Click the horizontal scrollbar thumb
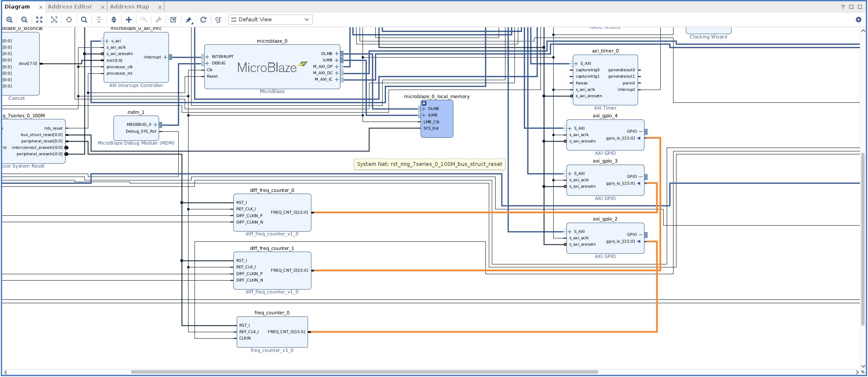This screenshot has width=868, height=377. [x=364, y=372]
